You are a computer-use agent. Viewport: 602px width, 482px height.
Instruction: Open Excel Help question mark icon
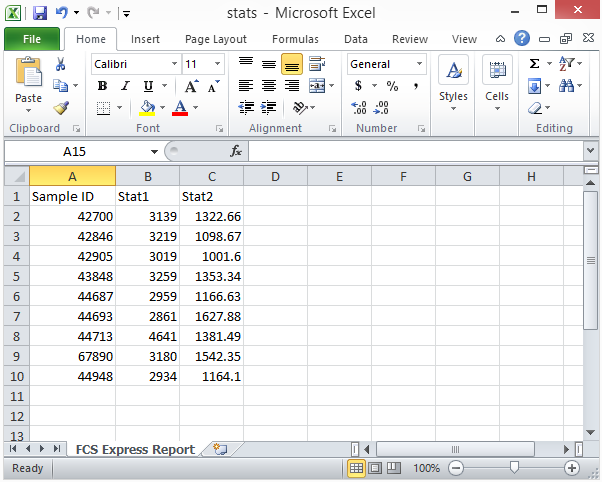(x=522, y=39)
